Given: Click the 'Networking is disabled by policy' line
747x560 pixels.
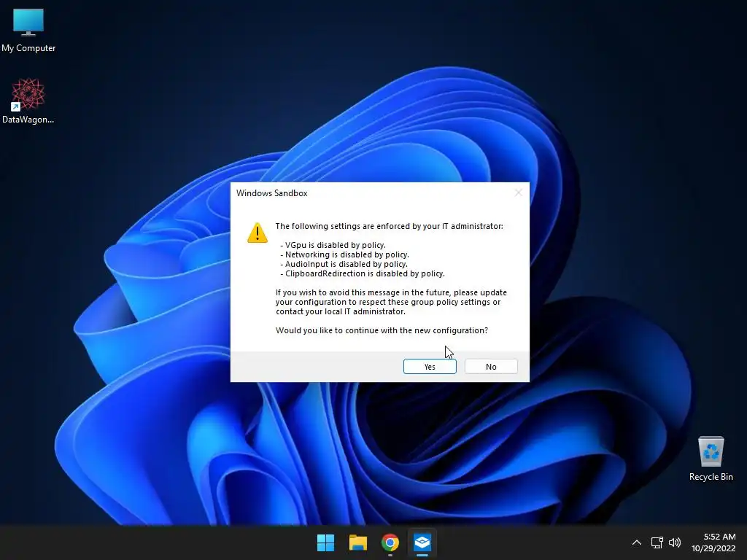Looking at the screenshot, I should pyautogui.click(x=344, y=254).
